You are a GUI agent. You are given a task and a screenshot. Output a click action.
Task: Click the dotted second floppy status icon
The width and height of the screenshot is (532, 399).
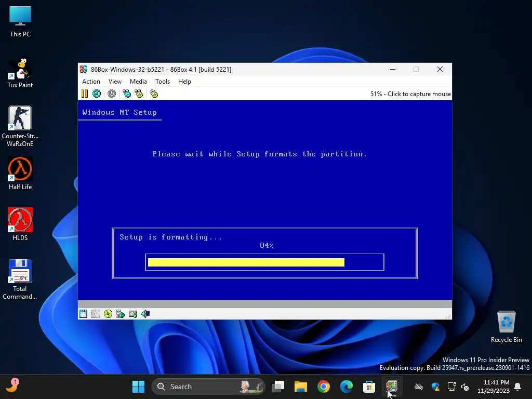(x=96, y=314)
